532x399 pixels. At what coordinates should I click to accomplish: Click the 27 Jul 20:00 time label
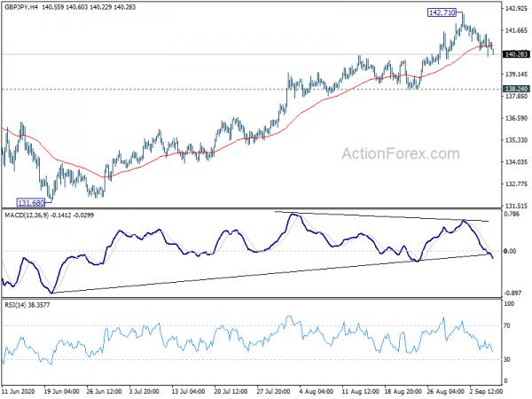(x=274, y=391)
